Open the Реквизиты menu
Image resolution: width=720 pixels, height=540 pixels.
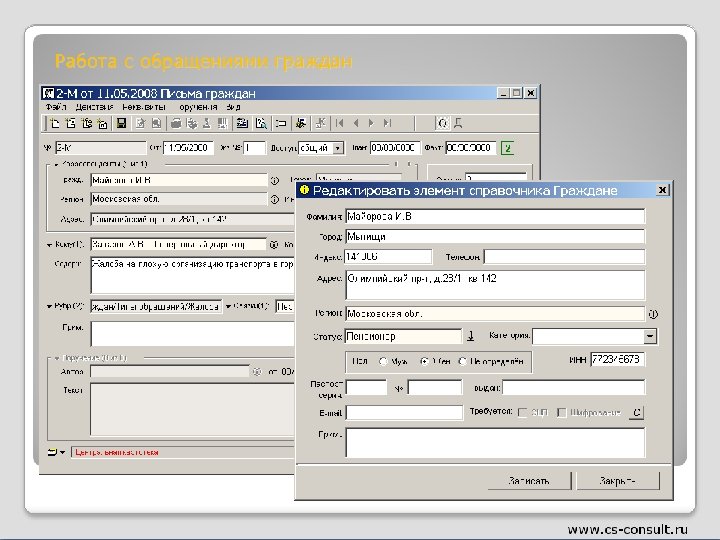(144, 107)
